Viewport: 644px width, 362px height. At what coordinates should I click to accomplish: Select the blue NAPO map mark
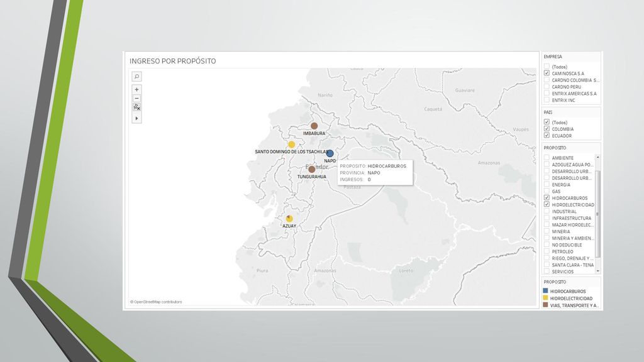pos(330,153)
